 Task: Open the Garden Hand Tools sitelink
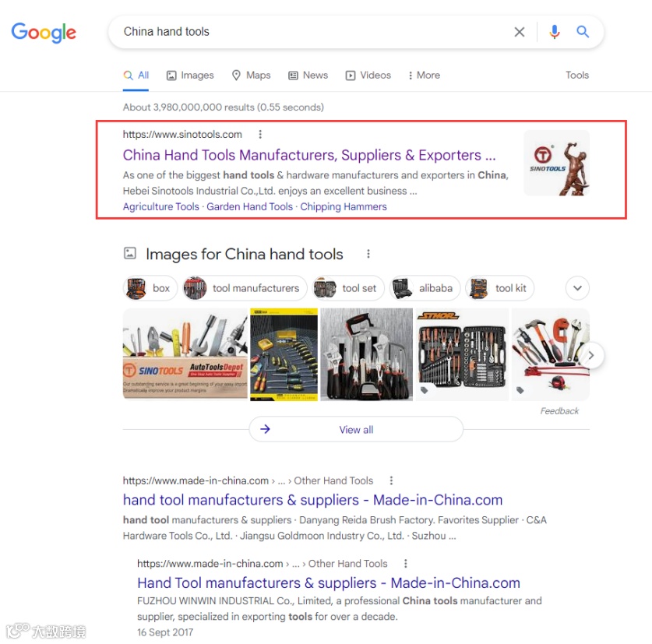pyautogui.click(x=249, y=206)
